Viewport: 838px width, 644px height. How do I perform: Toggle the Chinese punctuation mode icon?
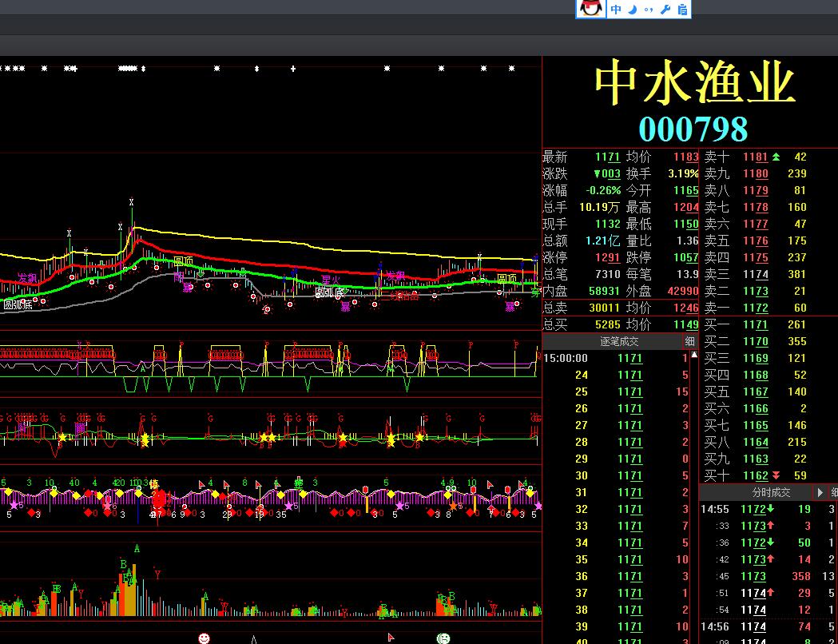tap(649, 10)
